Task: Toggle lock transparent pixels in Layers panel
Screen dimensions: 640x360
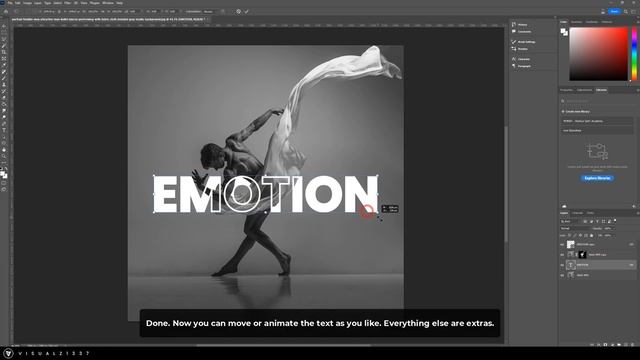Action: coord(569,235)
